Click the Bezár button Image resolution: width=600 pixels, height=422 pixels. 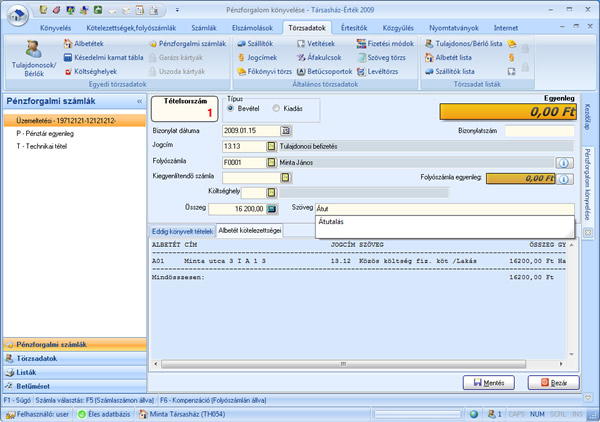tap(554, 382)
